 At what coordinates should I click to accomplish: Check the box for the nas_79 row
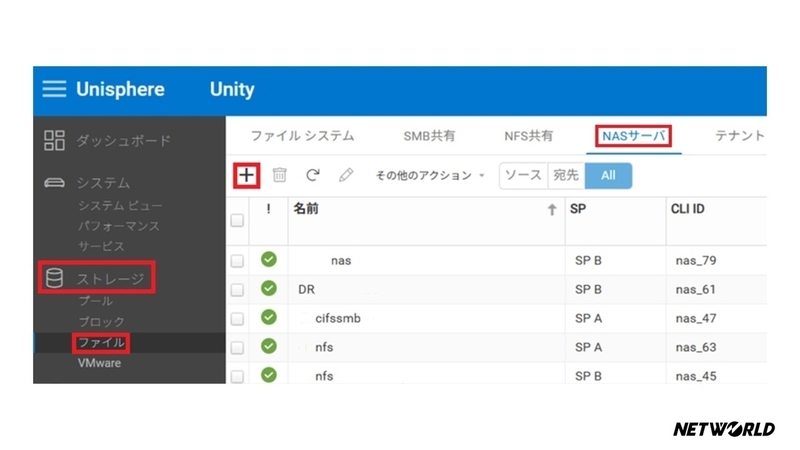(237, 261)
